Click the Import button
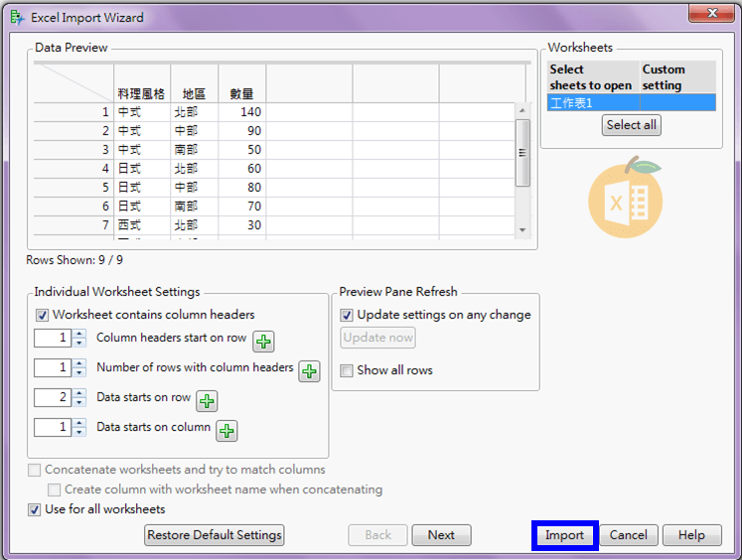Image resolution: width=742 pixels, height=560 pixels. click(x=564, y=535)
